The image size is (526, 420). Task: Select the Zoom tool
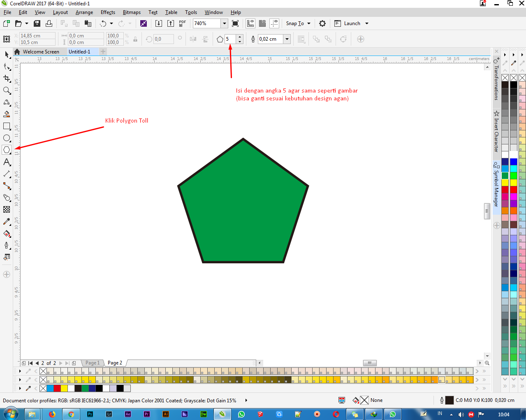point(7,90)
